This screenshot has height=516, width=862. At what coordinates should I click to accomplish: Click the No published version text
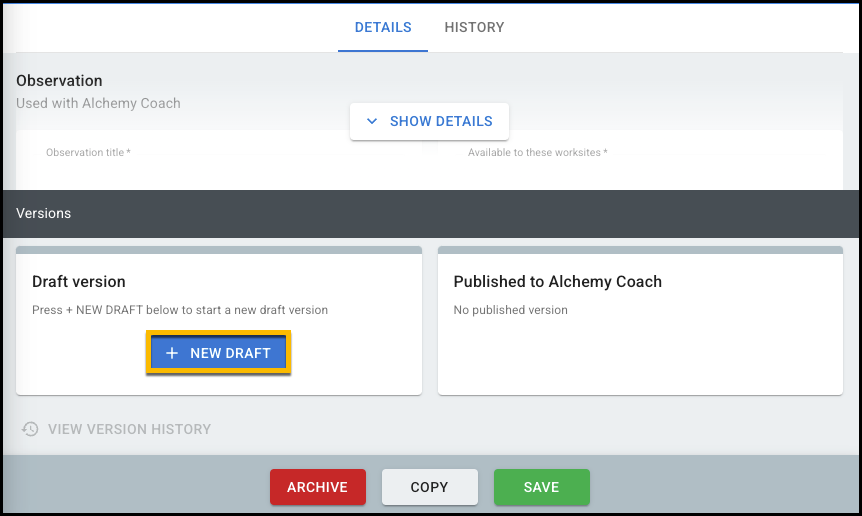coord(510,310)
